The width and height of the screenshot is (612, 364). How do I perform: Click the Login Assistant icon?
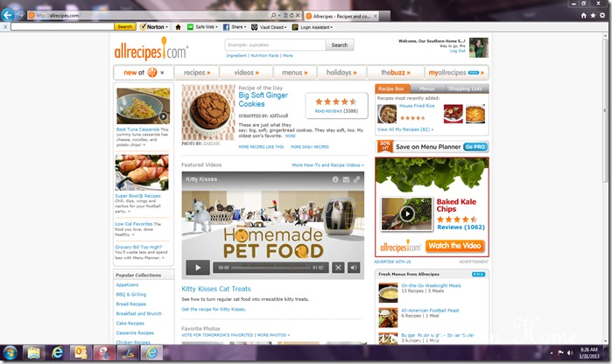(x=295, y=27)
